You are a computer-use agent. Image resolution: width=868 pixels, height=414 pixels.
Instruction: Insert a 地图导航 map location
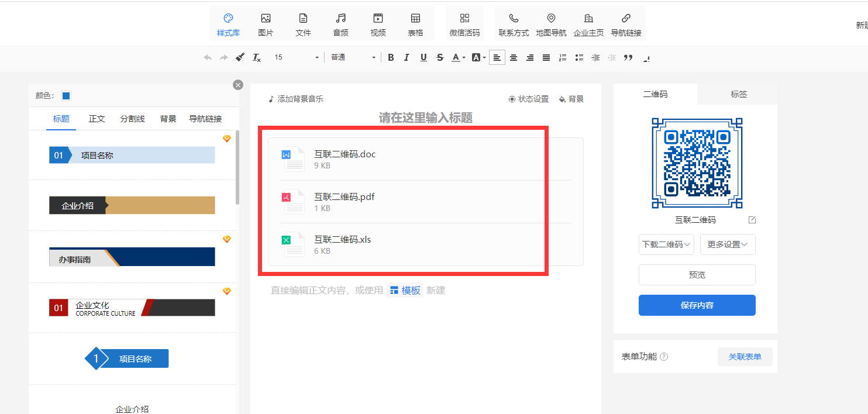[551, 25]
